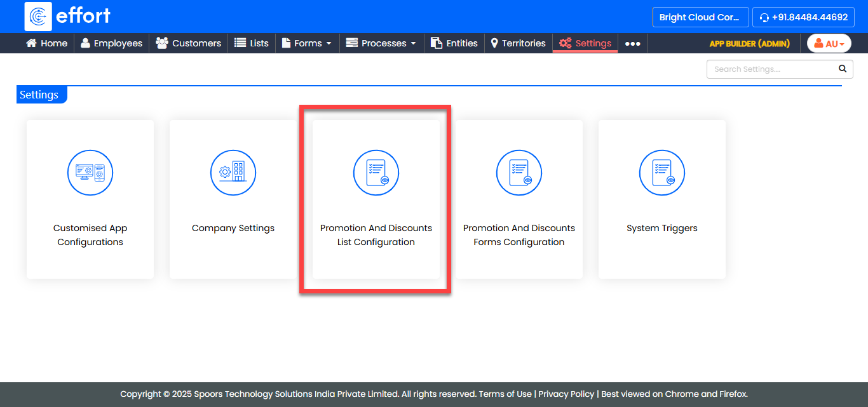Screen dimensions: 868x407
Task: Open the Territories menu item
Action: point(518,43)
